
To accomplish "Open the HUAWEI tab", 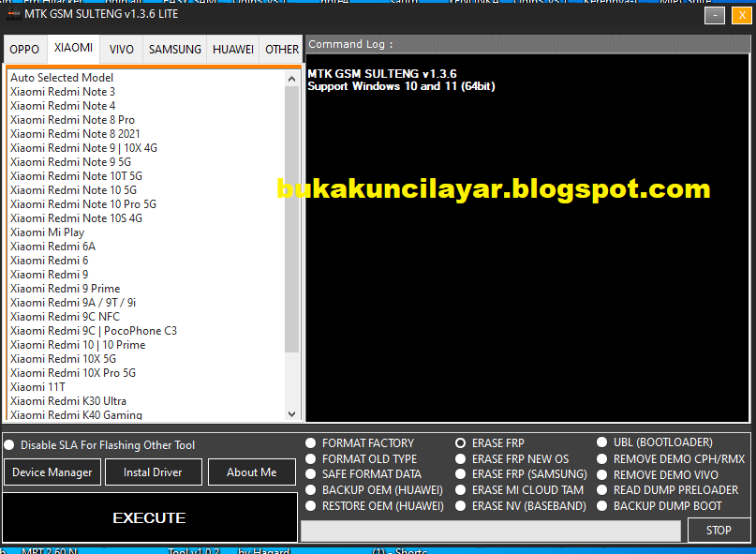I will (233, 50).
